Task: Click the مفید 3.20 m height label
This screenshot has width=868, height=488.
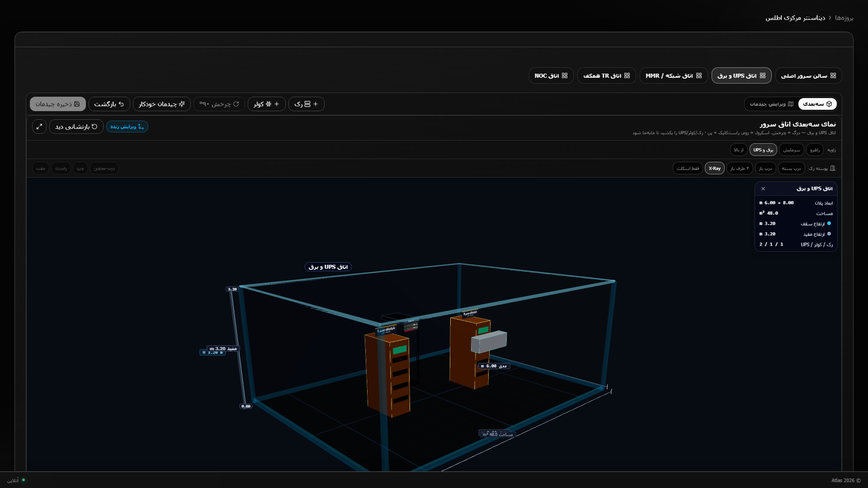Action: click(223, 348)
